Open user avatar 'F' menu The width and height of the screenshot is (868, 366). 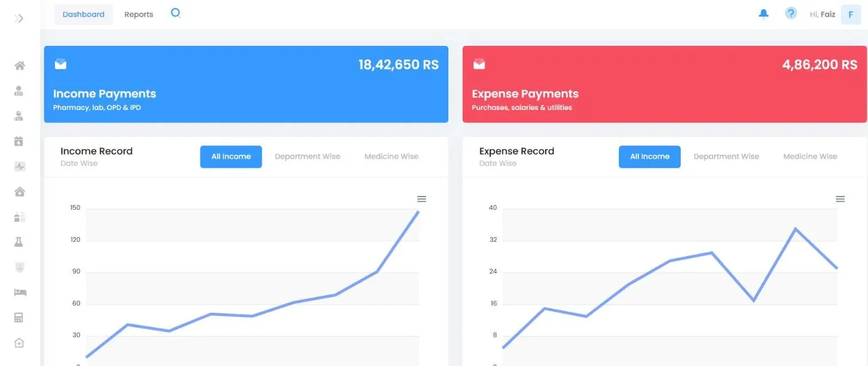coord(850,14)
